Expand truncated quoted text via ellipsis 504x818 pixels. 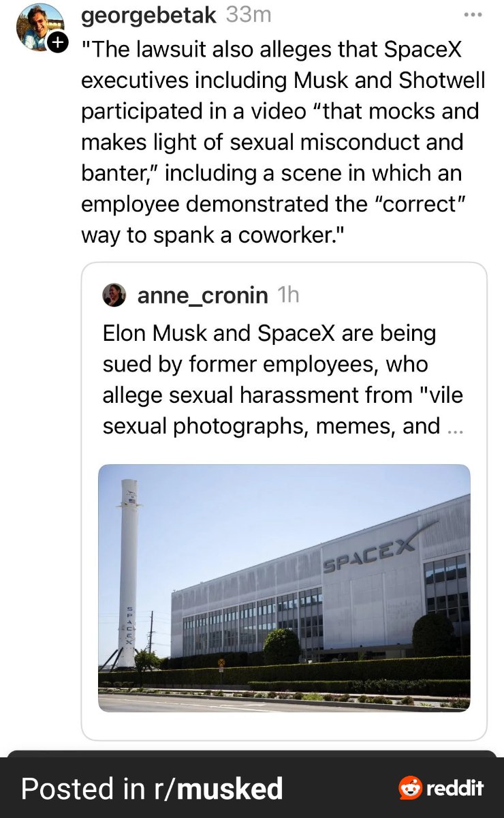pos(455,427)
